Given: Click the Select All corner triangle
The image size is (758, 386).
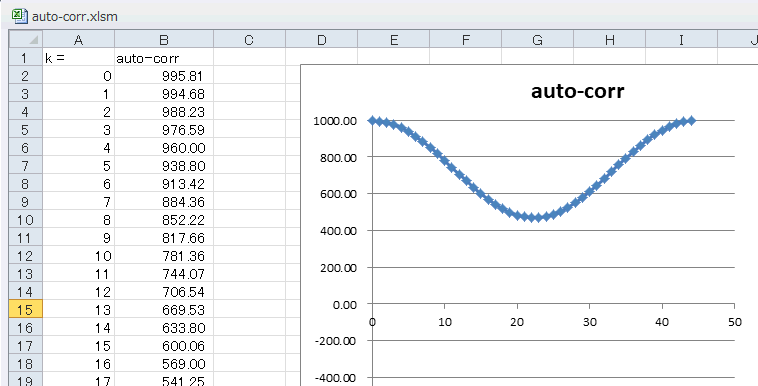Looking at the screenshot, I should pos(26,39).
